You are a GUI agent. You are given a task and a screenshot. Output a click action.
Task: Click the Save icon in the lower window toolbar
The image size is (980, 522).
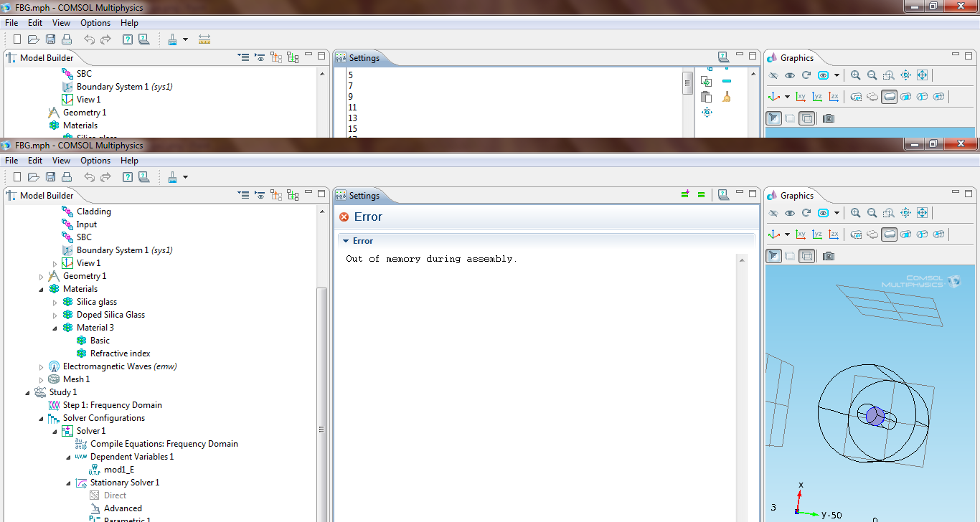point(51,177)
